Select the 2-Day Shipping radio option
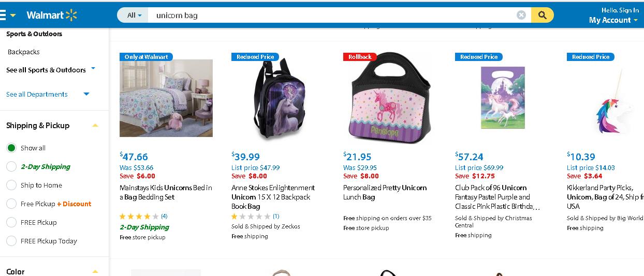Image resolution: width=644 pixels, height=276 pixels. tap(11, 166)
